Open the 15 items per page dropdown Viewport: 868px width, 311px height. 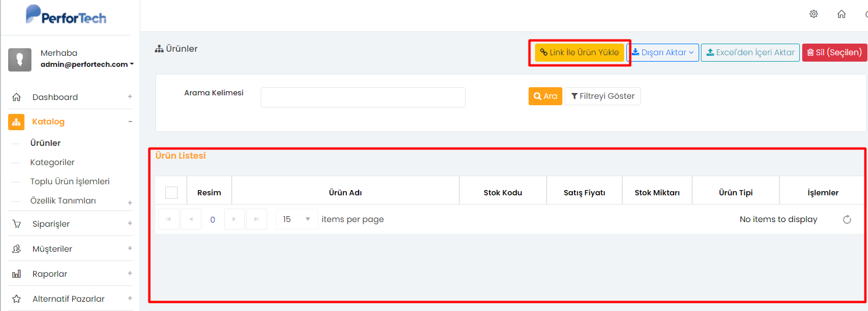297,219
